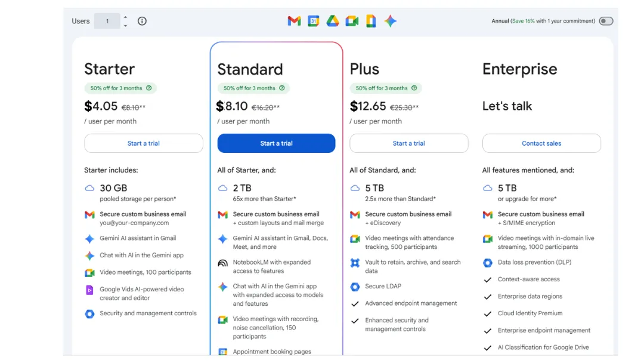This screenshot has width=644, height=363.
Task: Click the cloud icon beside 2 TB storage
Action: [x=222, y=188]
